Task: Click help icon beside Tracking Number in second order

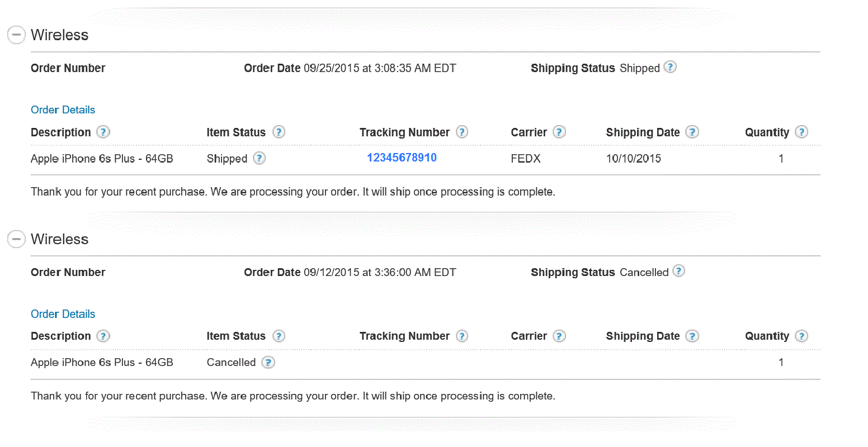Action: point(461,336)
